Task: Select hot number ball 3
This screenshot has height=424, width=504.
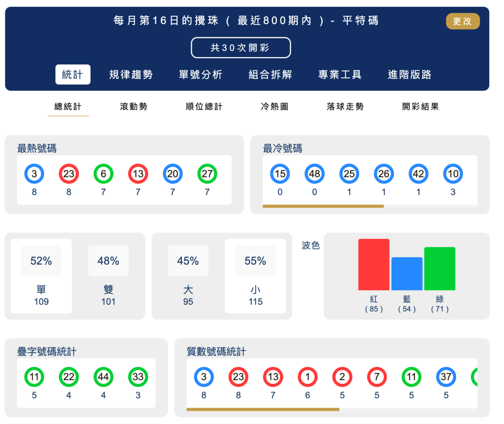Action: click(x=34, y=173)
